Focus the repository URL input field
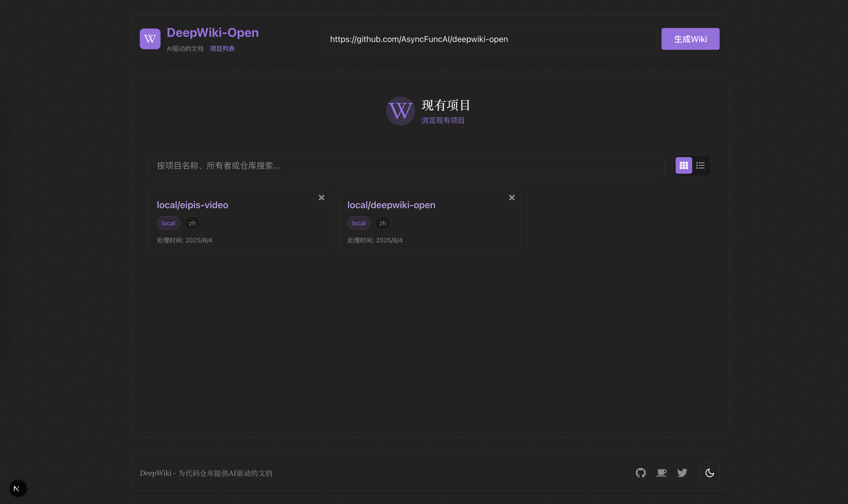 pos(489,39)
